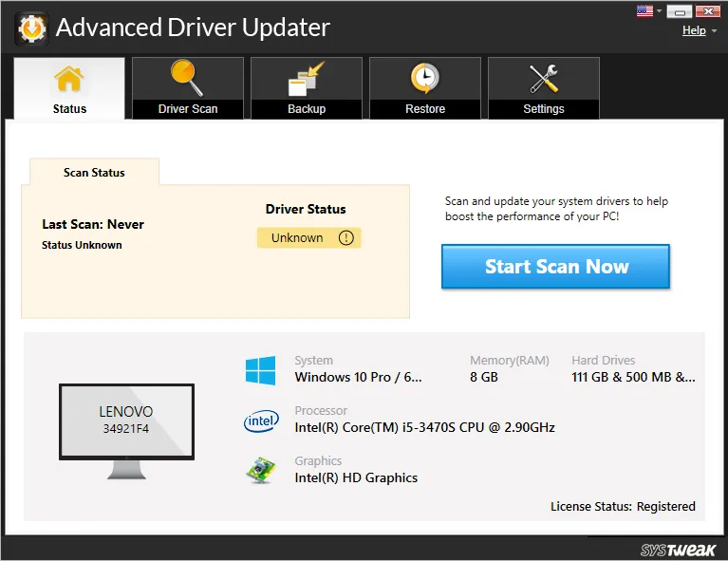Screen dimensions: 728x561
Task: Click the US flag language icon
Action: pos(645,11)
